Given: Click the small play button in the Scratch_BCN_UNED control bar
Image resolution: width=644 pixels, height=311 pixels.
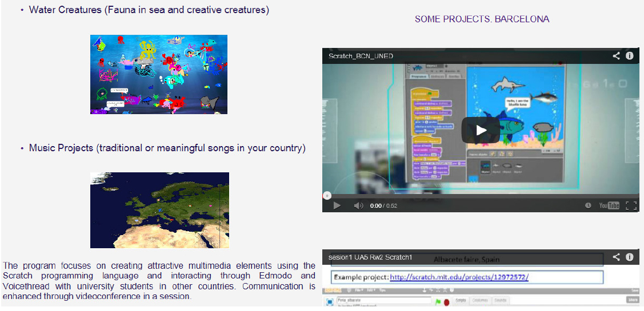Looking at the screenshot, I should [x=337, y=205].
